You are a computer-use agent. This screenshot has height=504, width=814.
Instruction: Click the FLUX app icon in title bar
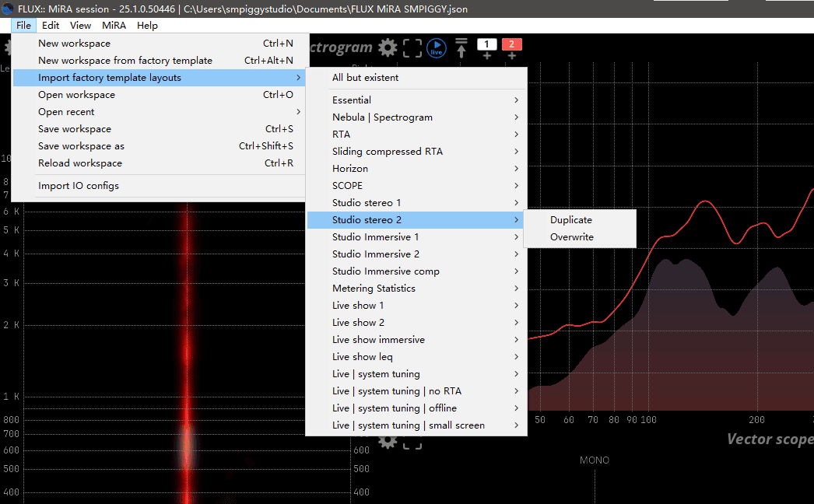pos(8,9)
